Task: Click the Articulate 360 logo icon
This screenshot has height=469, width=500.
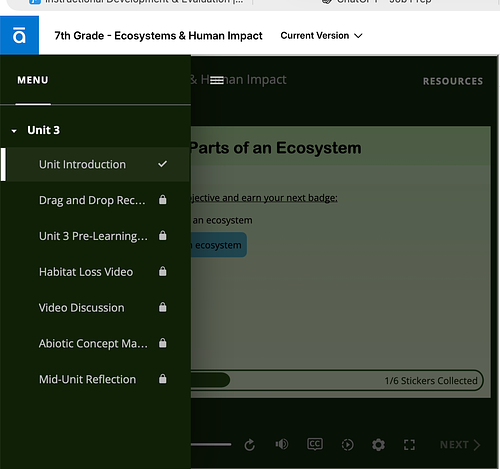Action: click(19, 35)
